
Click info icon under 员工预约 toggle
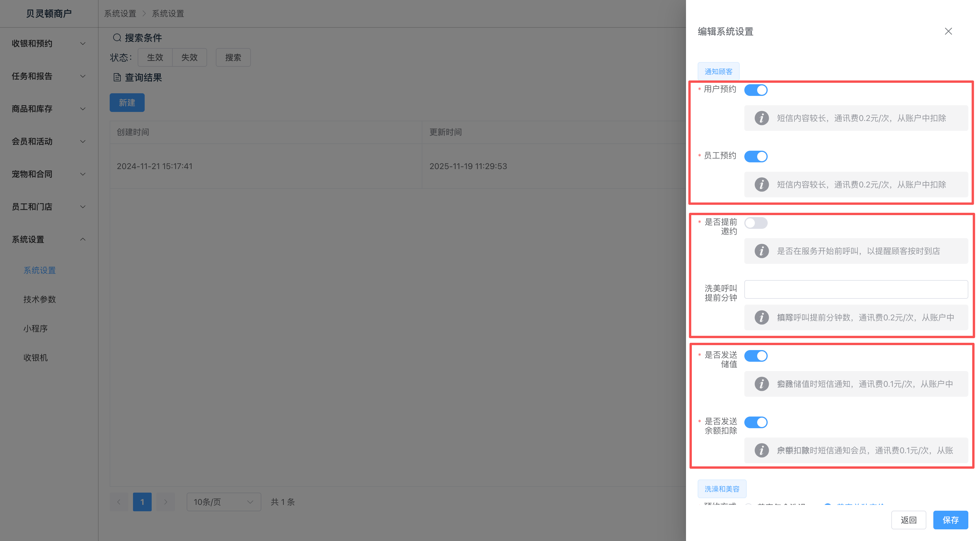point(761,185)
